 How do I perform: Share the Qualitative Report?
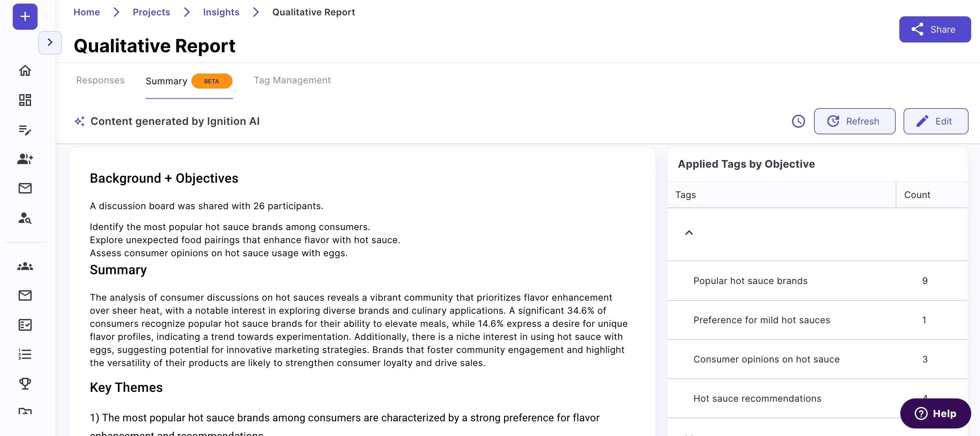[x=935, y=29]
